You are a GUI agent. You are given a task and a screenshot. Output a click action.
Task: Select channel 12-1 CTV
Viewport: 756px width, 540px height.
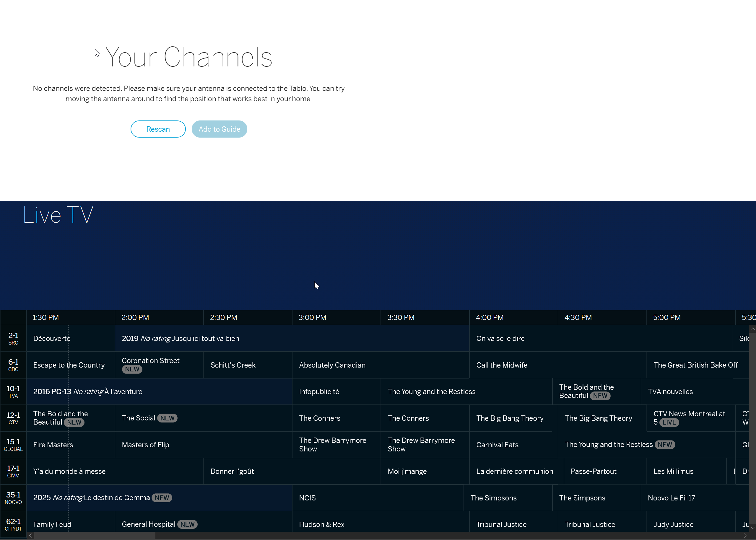13,418
